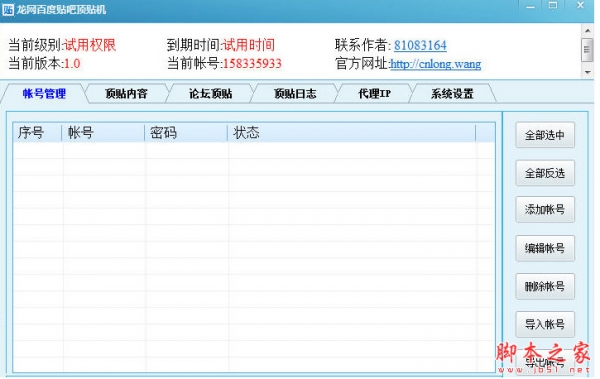600x379 pixels.
Task: Click the 编辑帐号 button
Action: tap(545, 248)
